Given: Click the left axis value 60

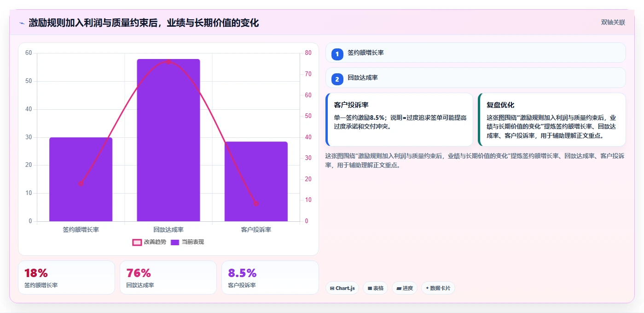Looking at the screenshot, I should coord(29,53).
